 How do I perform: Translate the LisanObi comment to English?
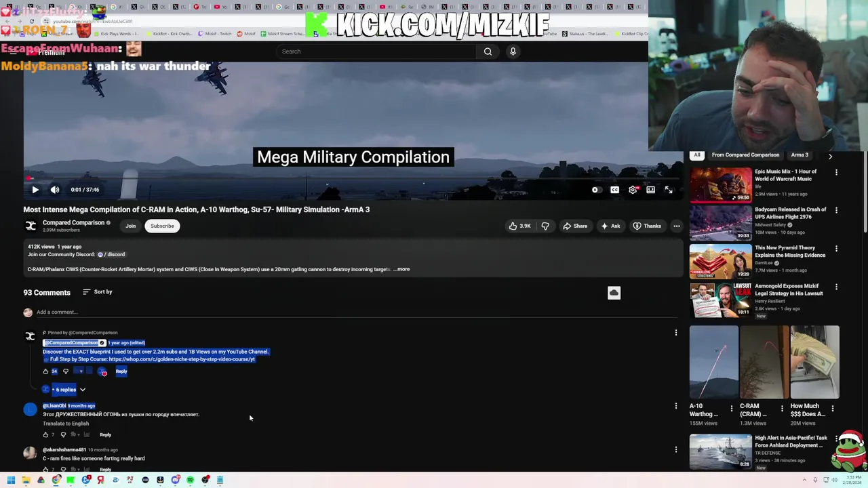66,424
